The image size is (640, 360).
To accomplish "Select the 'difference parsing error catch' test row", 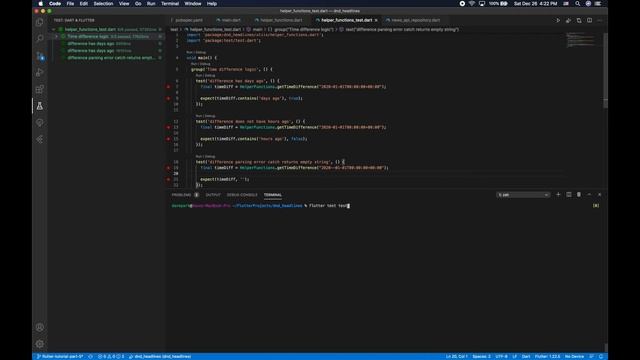I will [108, 58].
